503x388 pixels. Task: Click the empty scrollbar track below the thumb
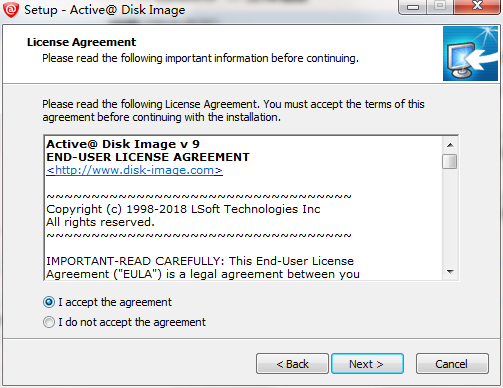[450, 217]
